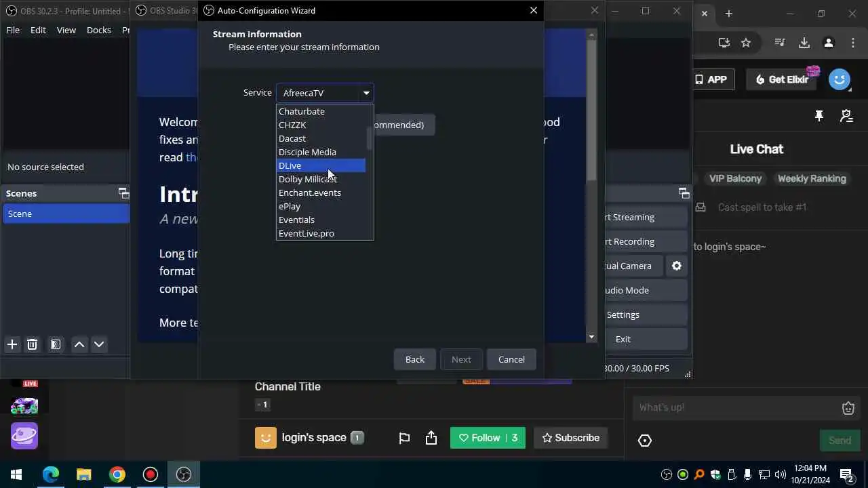Viewport: 868px width, 488px height.
Task: Click the cast spell gift icon
Action: (x=701, y=207)
